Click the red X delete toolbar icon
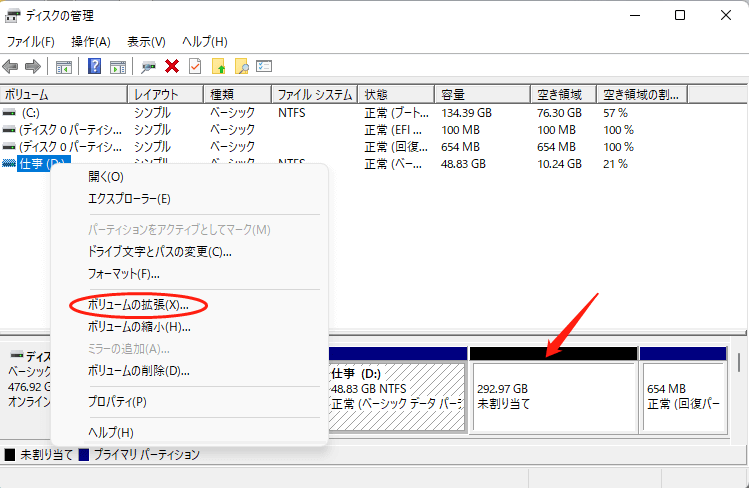This screenshot has height=488, width=749. [171, 66]
